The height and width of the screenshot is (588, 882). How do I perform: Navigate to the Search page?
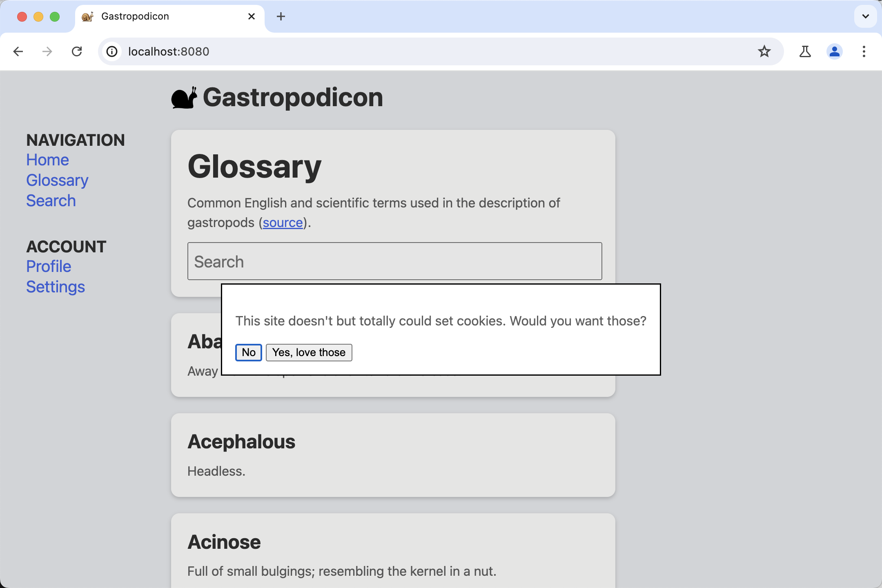tap(51, 201)
